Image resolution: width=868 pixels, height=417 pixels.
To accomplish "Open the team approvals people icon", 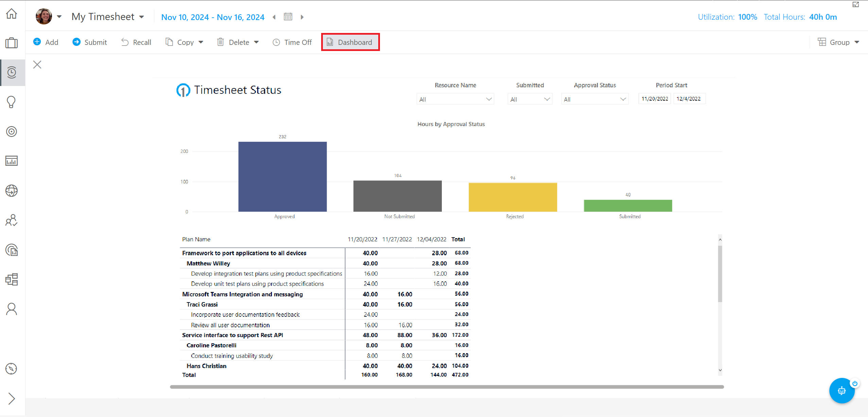I will [x=12, y=220].
